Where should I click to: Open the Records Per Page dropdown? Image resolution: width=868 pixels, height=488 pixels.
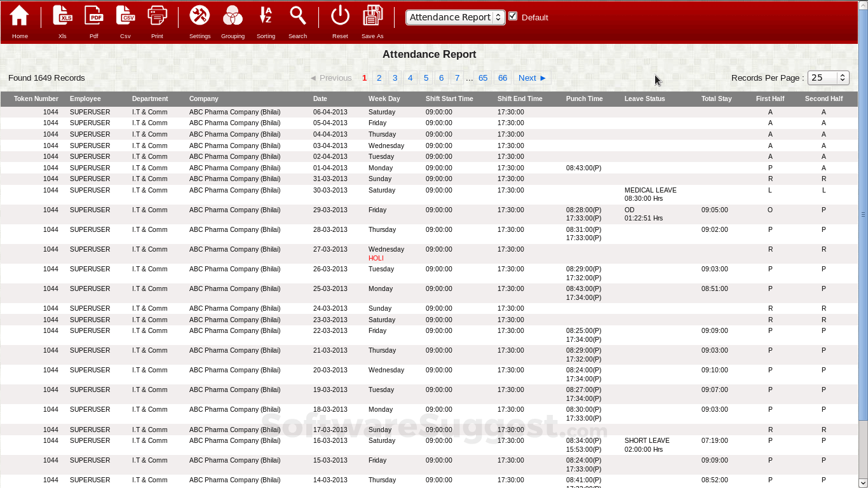[x=829, y=78]
